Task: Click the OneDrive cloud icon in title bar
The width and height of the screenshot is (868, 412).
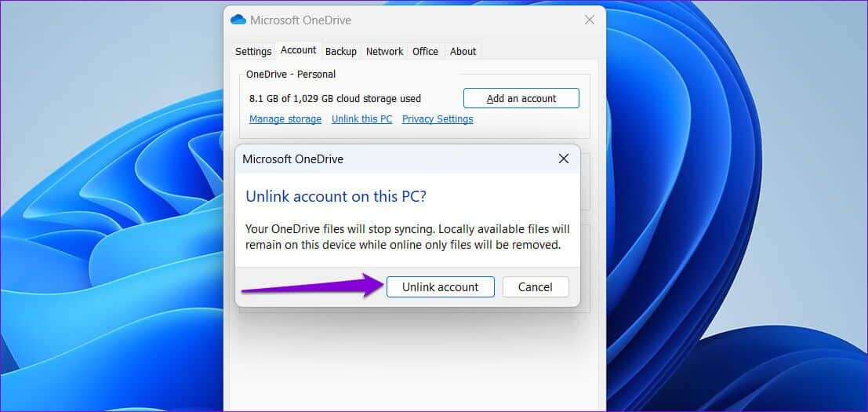Action: coord(238,20)
